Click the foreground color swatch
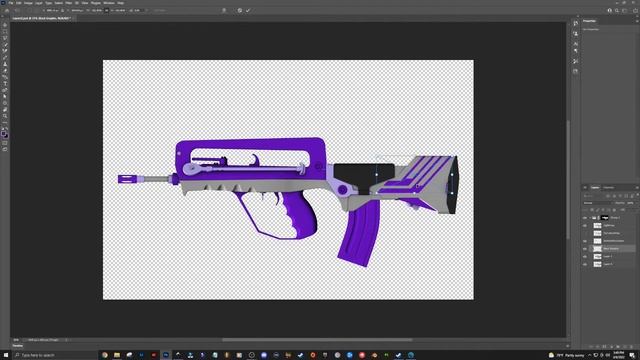Viewport: 640px width, 360px height. [x=4, y=133]
